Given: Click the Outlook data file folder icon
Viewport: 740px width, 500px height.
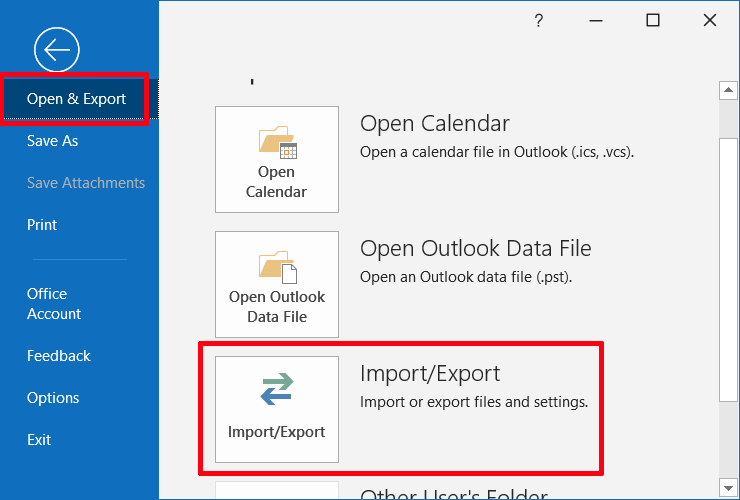Looking at the screenshot, I should click(x=278, y=267).
